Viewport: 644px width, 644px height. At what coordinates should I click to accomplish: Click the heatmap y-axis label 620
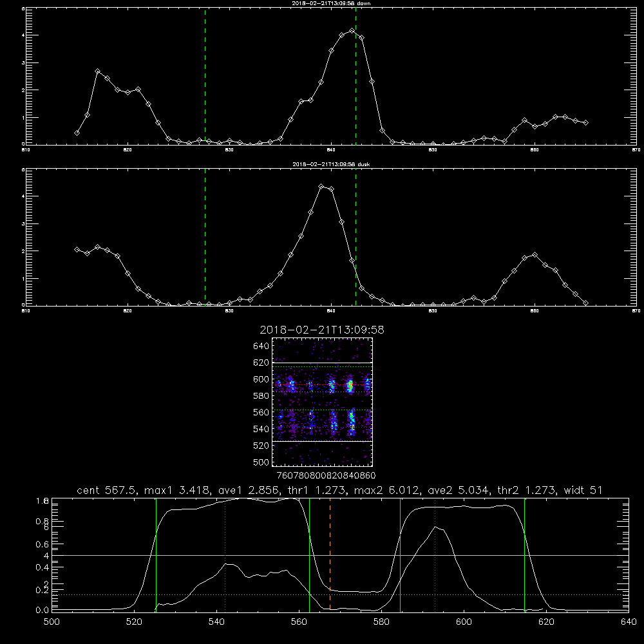coord(261,363)
